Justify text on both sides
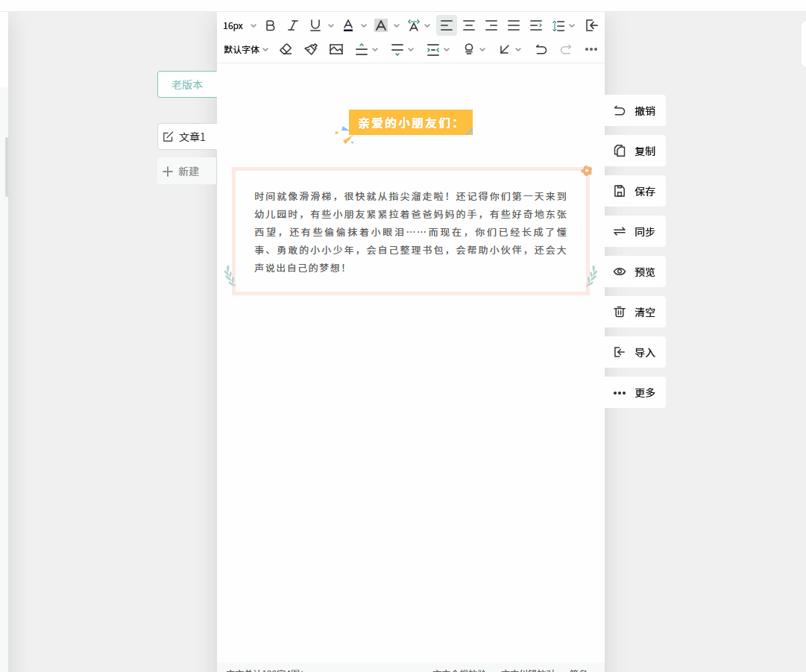This screenshot has width=806, height=672. [514, 25]
